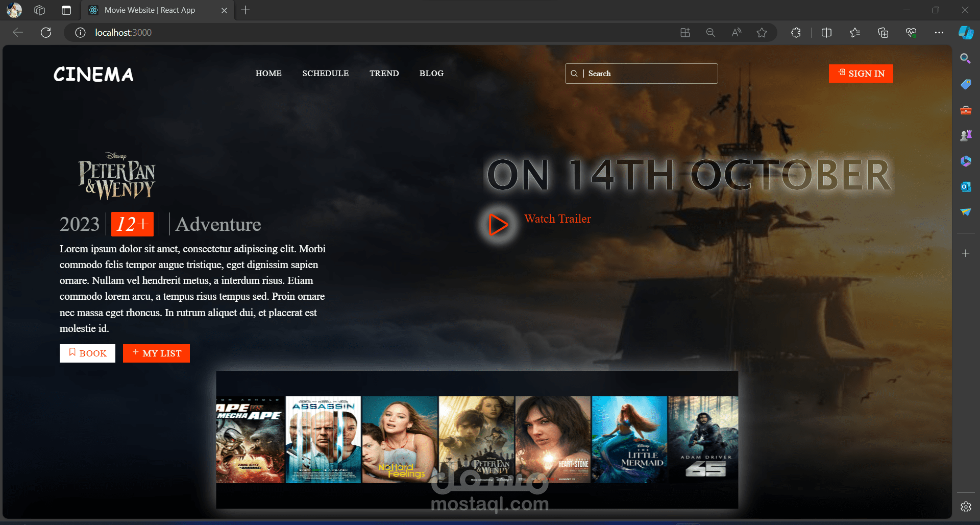This screenshot has height=525, width=980.
Task: Click the CINEMA logo
Action: coord(93,75)
